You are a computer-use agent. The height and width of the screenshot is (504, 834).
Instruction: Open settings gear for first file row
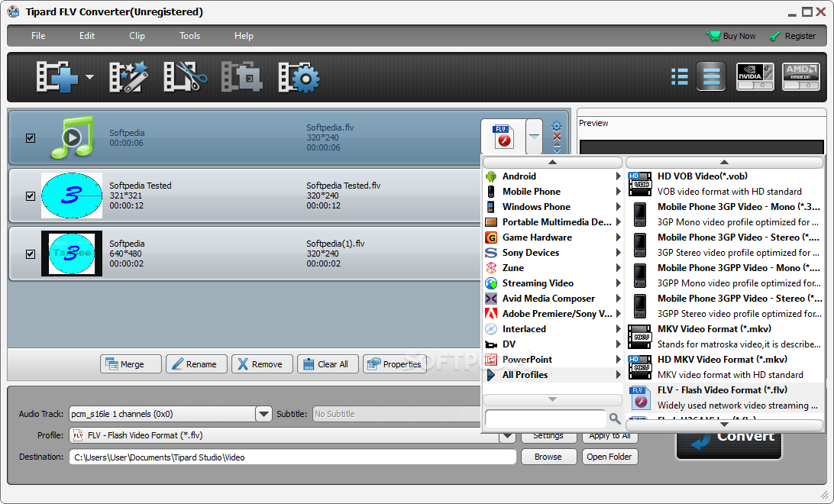point(556,126)
